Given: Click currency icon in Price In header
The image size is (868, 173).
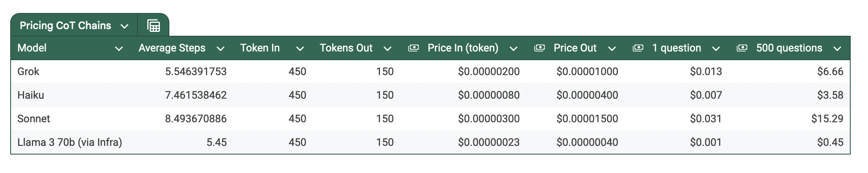Looking at the screenshot, I should [x=414, y=48].
